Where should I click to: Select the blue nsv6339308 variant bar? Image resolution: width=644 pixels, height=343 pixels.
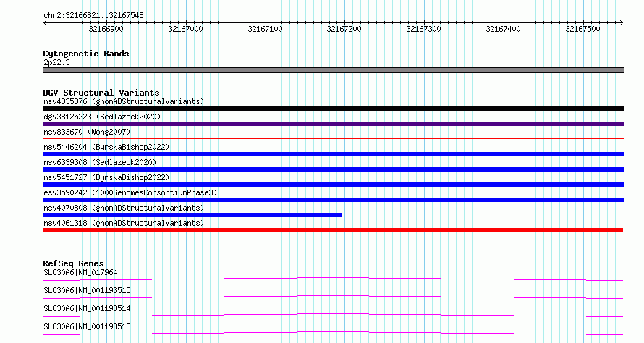pyautogui.click(x=333, y=169)
